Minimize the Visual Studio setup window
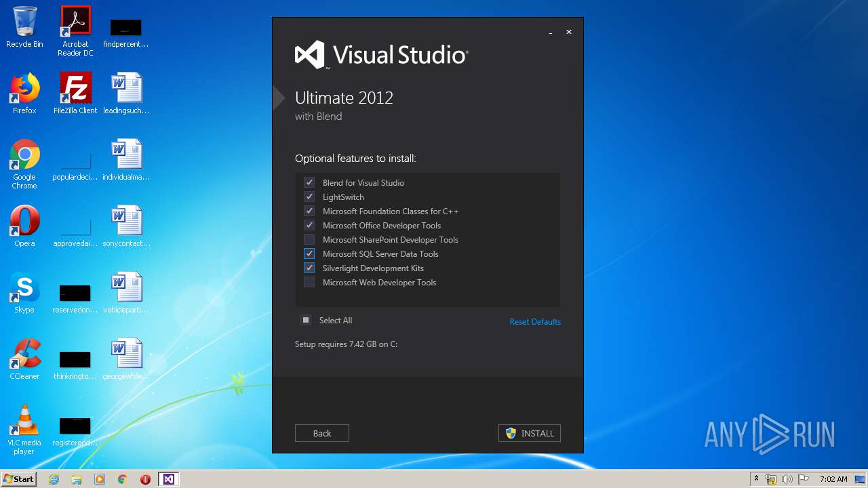The width and height of the screenshot is (868, 488). pos(551,33)
